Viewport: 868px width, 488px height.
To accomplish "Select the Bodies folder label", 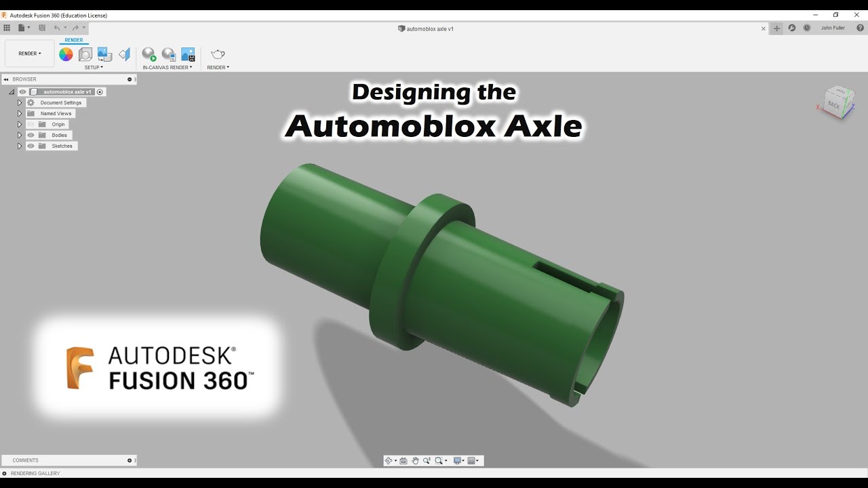I will click(59, 136).
